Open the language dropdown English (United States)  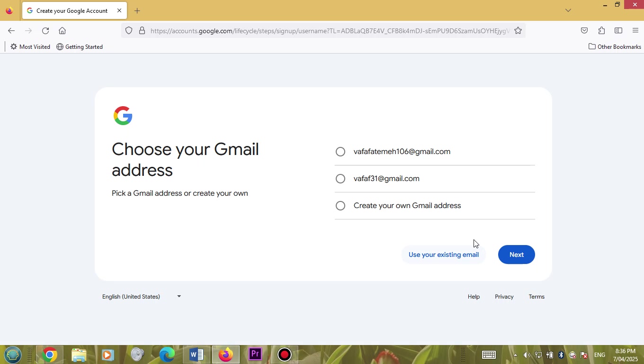(x=142, y=297)
